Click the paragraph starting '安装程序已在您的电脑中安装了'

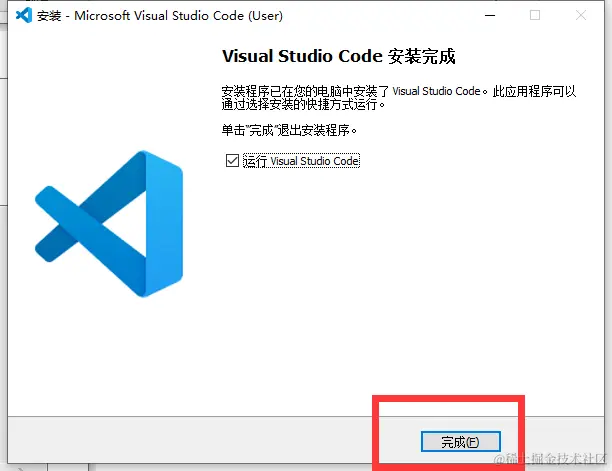[399, 98]
